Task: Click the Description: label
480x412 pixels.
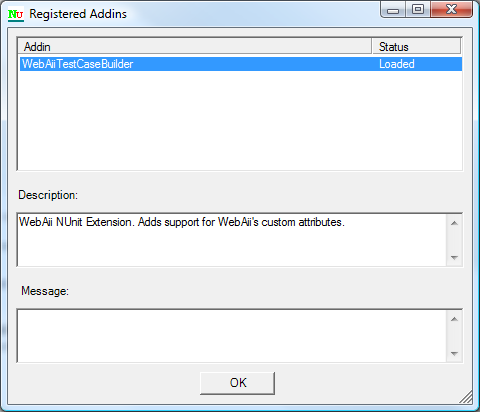Action: [x=48, y=195]
